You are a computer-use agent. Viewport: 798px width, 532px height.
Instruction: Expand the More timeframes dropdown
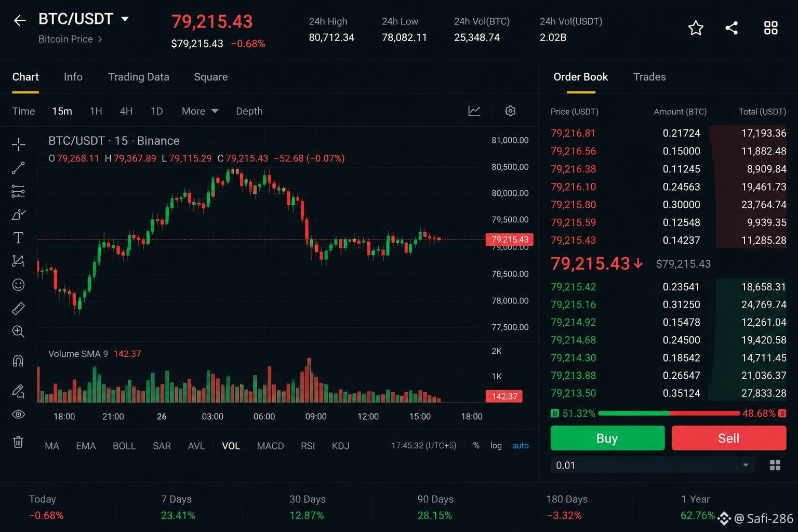[x=200, y=111]
